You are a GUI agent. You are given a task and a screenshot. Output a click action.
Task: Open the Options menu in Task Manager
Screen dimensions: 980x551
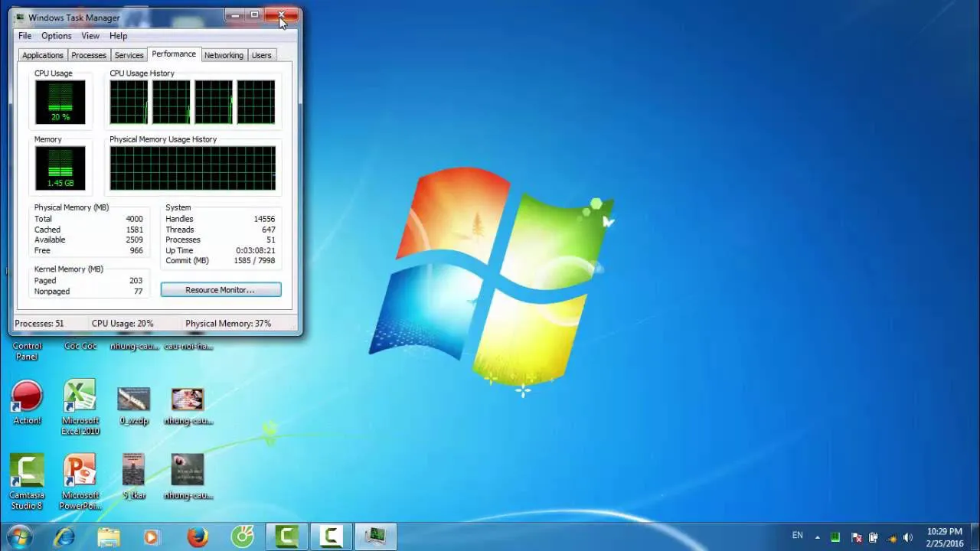(56, 35)
